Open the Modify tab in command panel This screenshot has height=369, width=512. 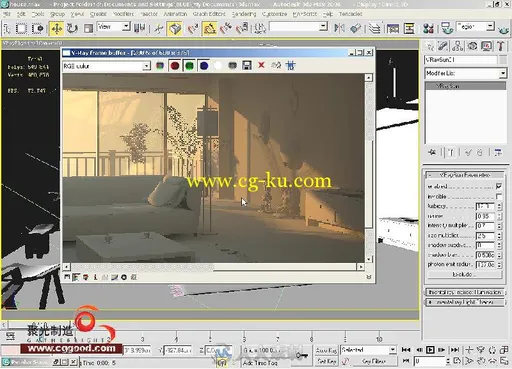(443, 46)
